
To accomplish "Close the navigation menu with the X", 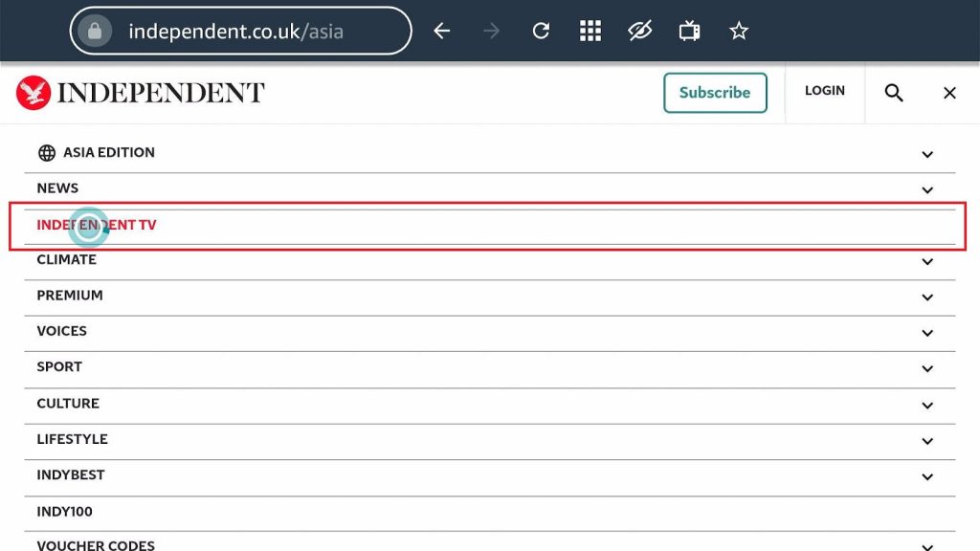I will point(949,93).
